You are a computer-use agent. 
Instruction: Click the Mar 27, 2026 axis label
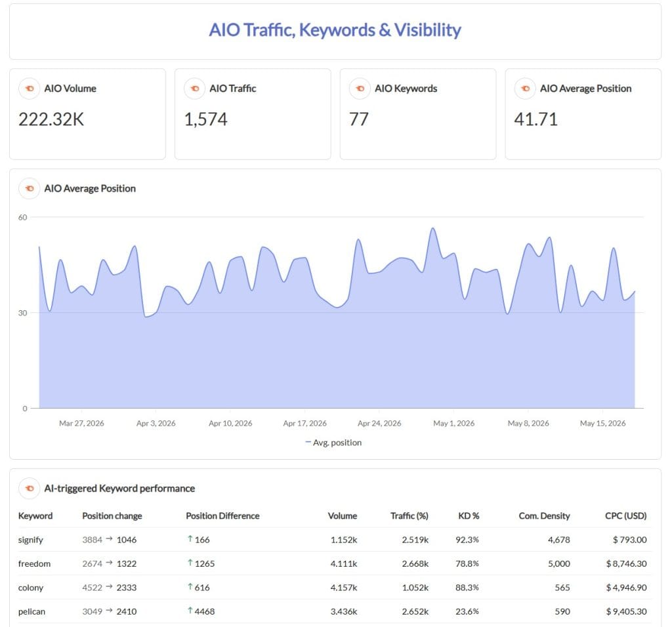tap(81, 423)
